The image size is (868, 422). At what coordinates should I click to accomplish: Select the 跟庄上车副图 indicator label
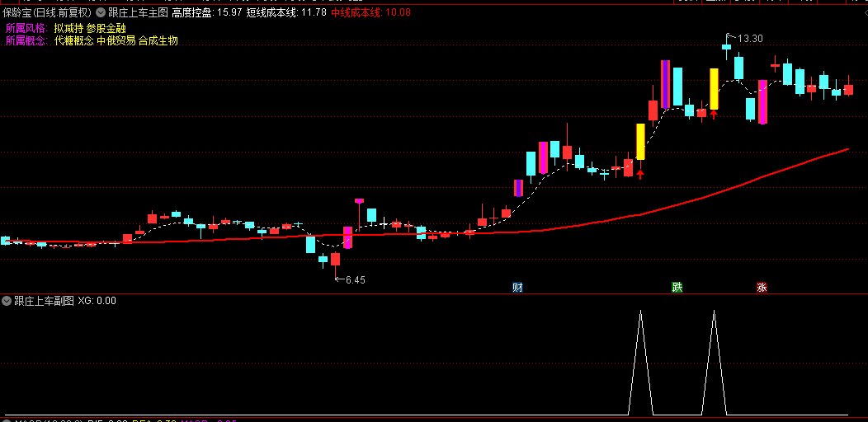44,301
